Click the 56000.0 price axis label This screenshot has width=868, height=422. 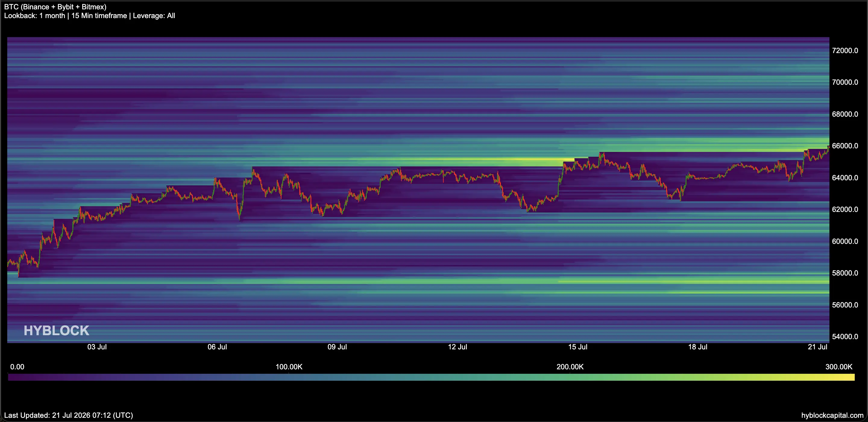coord(845,305)
